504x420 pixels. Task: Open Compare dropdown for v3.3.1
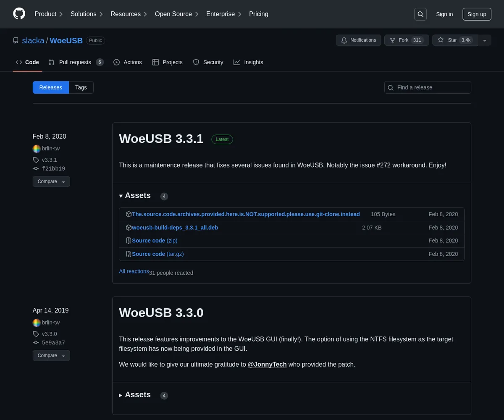pyautogui.click(x=51, y=181)
